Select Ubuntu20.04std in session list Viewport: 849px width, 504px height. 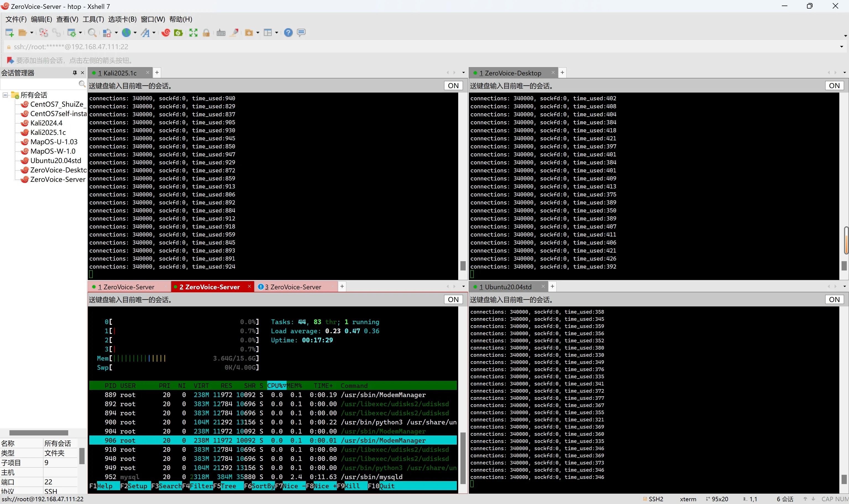pos(55,161)
